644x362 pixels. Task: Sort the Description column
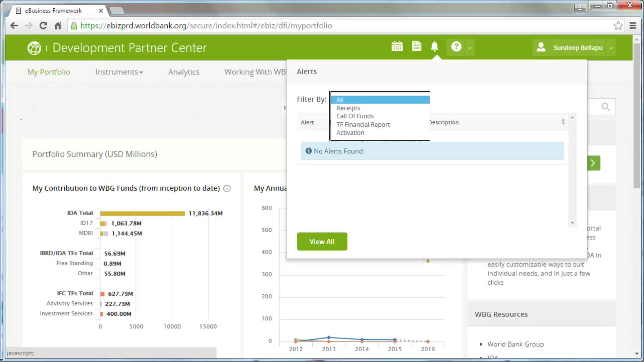pyautogui.click(x=563, y=122)
